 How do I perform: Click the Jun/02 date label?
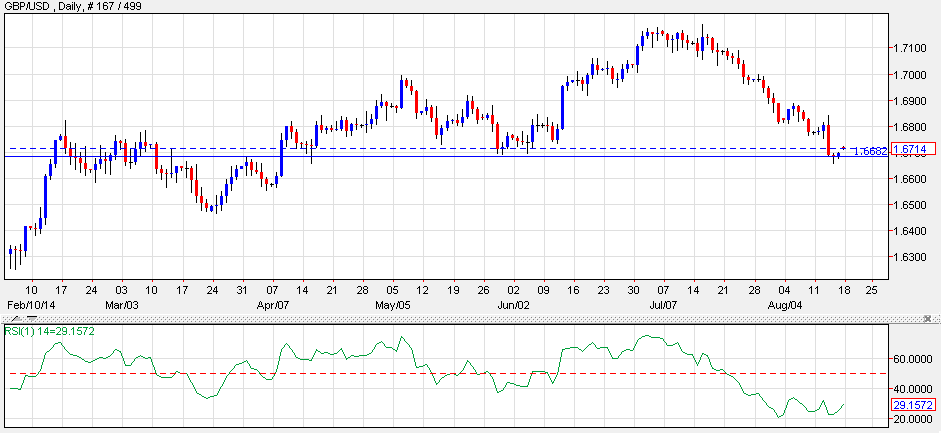[x=513, y=303]
